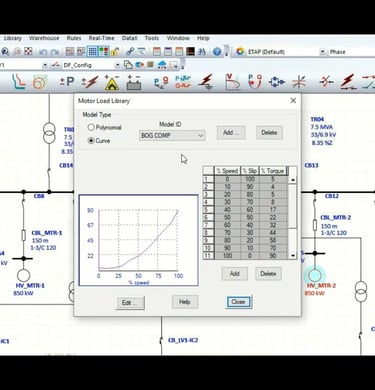Open the Warehouse menu

[x=44, y=38]
